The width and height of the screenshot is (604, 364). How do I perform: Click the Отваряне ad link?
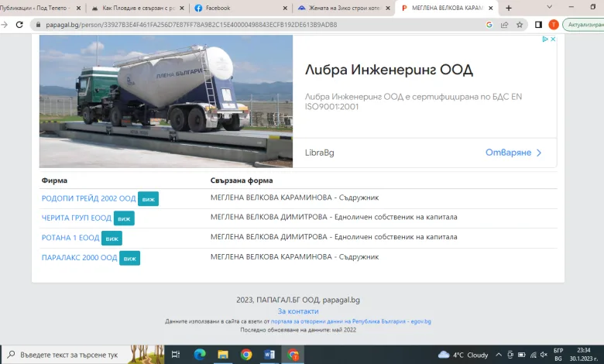(513, 153)
